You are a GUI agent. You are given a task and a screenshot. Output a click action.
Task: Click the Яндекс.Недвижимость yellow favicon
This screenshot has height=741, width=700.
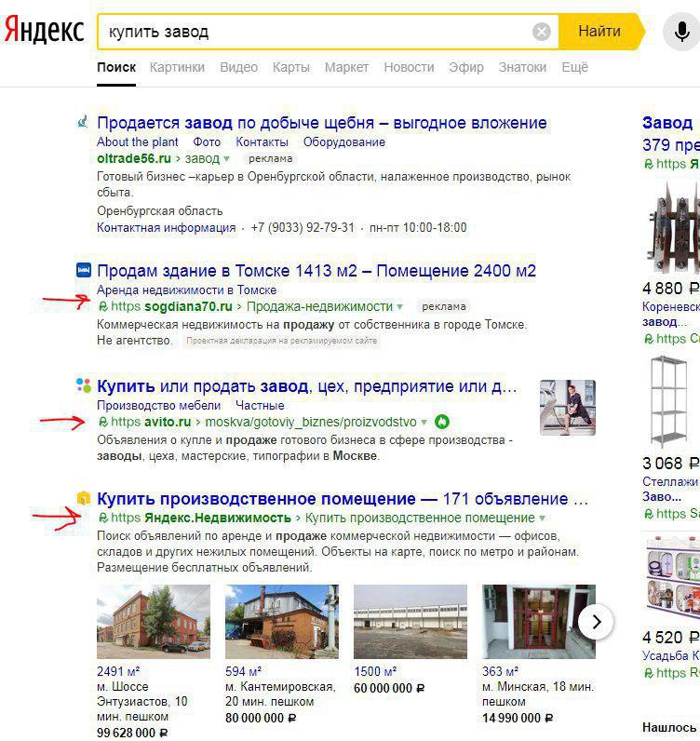click(x=83, y=498)
